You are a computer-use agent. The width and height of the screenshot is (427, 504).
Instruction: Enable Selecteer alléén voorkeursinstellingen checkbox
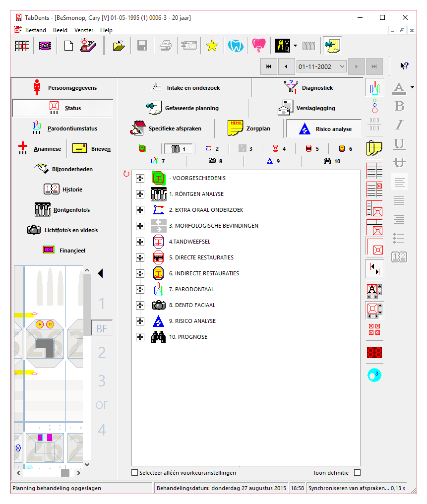click(x=135, y=472)
